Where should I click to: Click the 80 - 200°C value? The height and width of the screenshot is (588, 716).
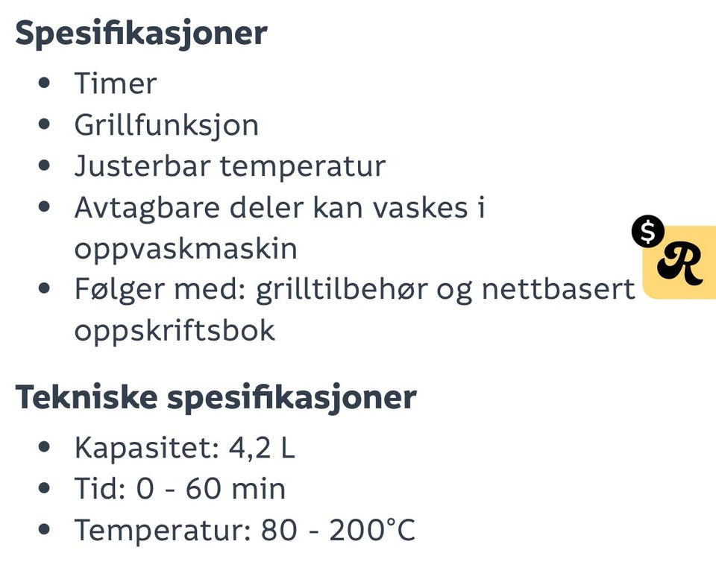[x=338, y=530]
